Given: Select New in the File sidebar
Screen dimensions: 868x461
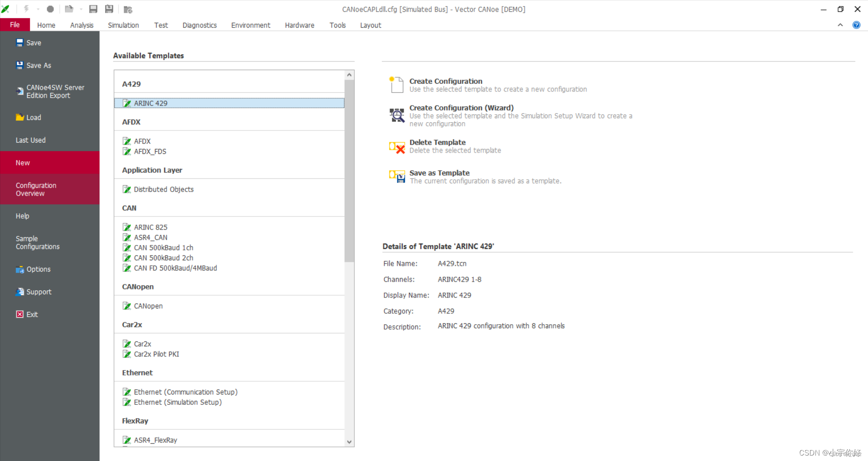Looking at the screenshot, I should click(50, 163).
